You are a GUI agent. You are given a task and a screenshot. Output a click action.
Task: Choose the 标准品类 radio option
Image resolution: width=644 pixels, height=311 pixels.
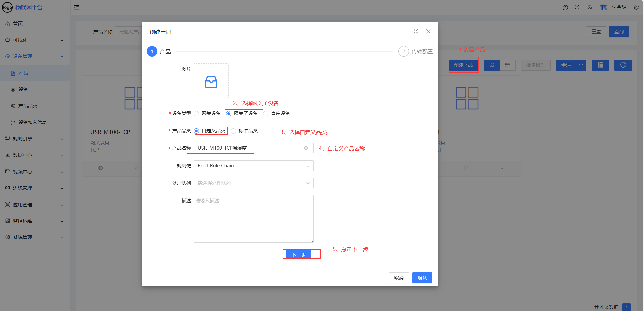tap(233, 131)
